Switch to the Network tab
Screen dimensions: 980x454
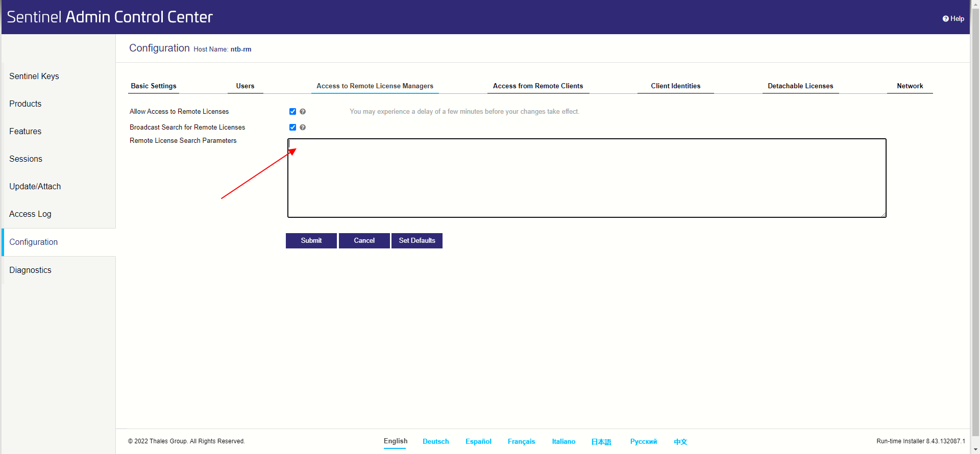pyautogui.click(x=910, y=86)
